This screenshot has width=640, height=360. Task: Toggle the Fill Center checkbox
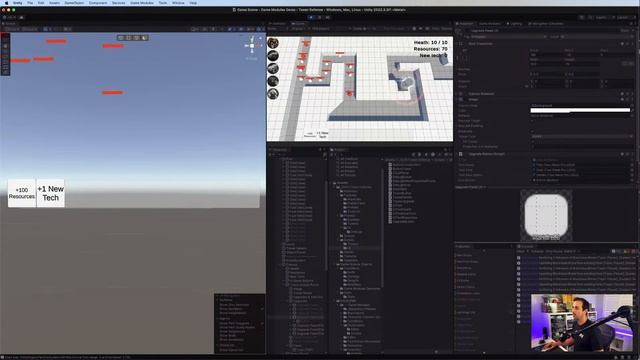click(532, 141)
